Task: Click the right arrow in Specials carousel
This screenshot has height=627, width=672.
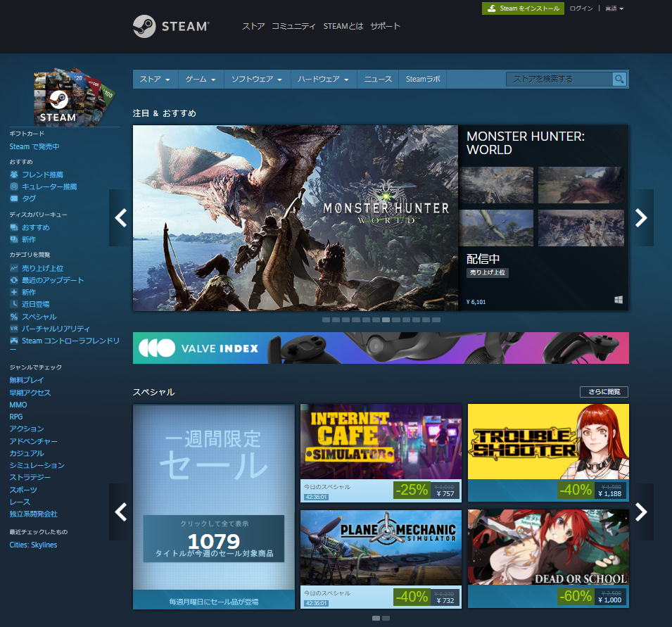Action: click(x=641, y=512)
